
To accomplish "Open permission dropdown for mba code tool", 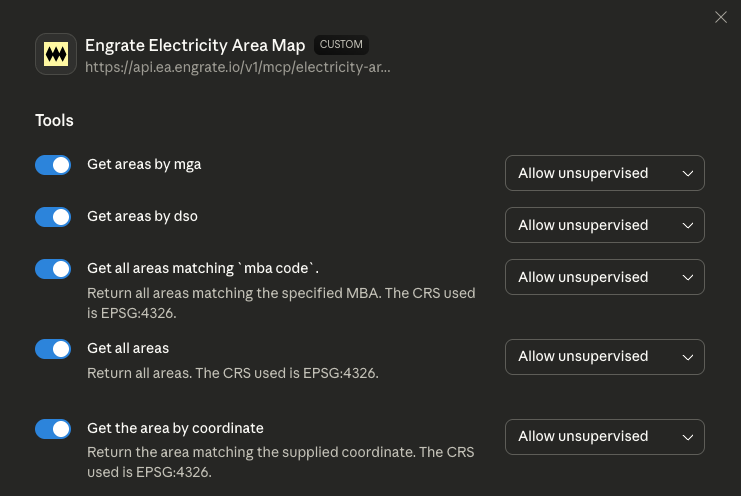I will coord(604,277).
